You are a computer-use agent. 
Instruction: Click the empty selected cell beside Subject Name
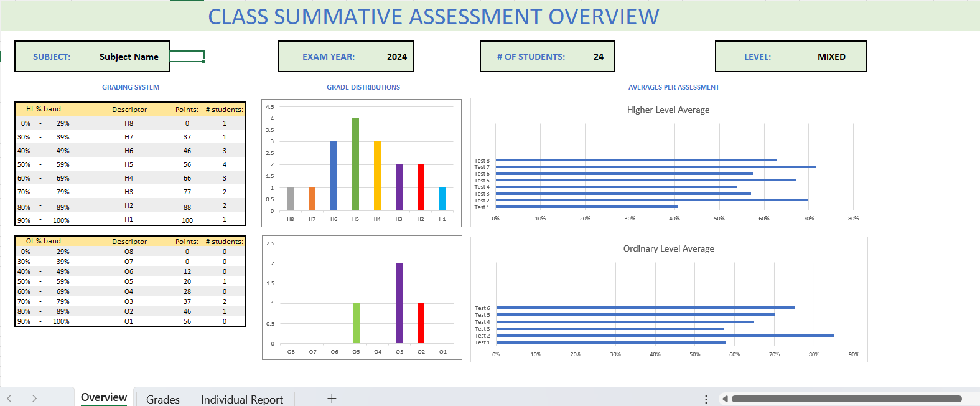[x=187, y=57]
